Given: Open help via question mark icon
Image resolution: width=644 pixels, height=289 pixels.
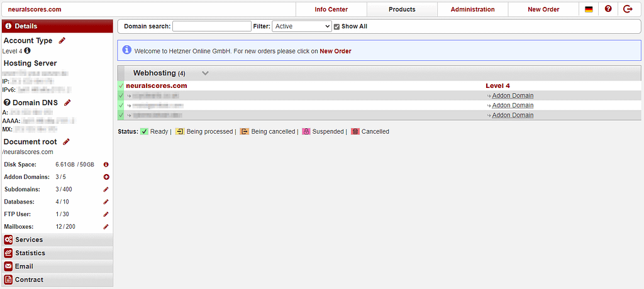Looking at the screenshot, I should click(x=608, y=9).
